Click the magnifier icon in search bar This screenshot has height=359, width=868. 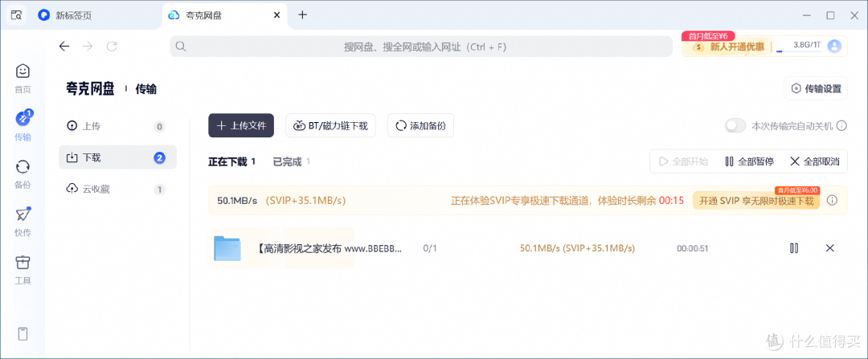tap(181, 47)
